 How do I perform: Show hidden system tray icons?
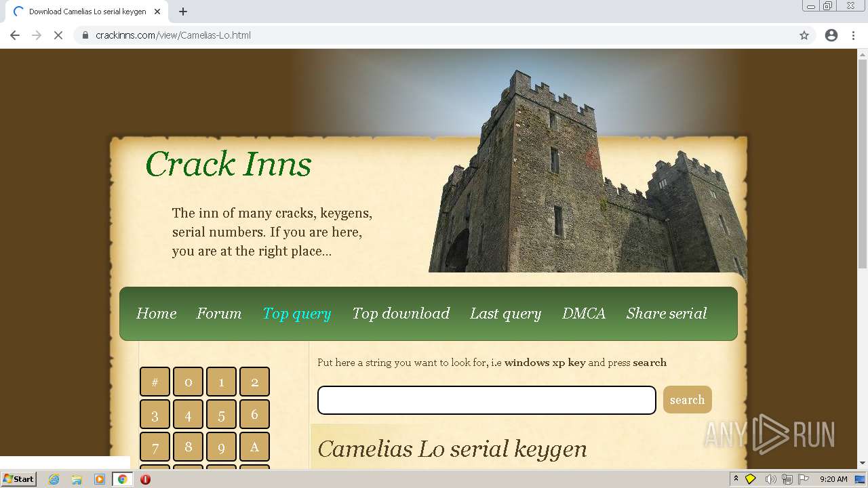736,479
